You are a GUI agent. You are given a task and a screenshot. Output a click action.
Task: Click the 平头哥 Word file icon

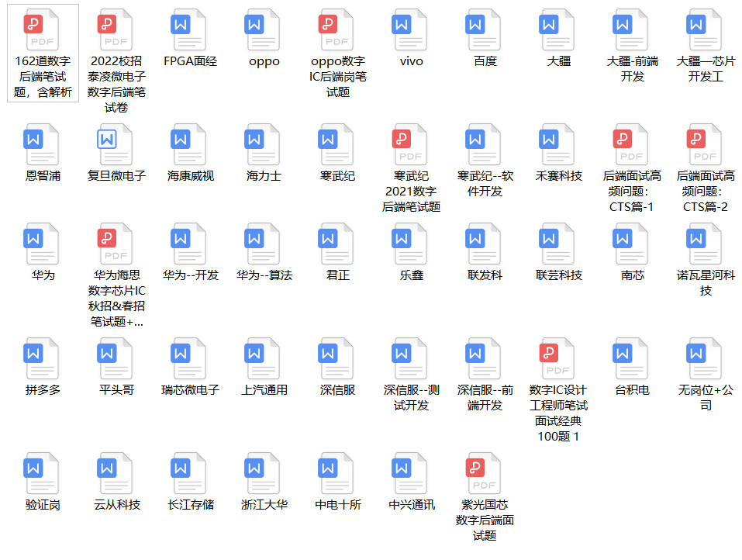tap(115, 358)
